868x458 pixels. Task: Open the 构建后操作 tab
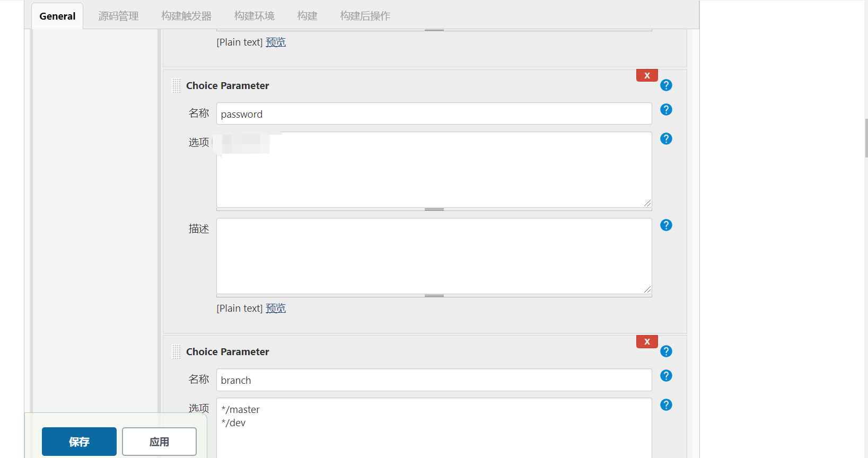click(x=365, y=16)
